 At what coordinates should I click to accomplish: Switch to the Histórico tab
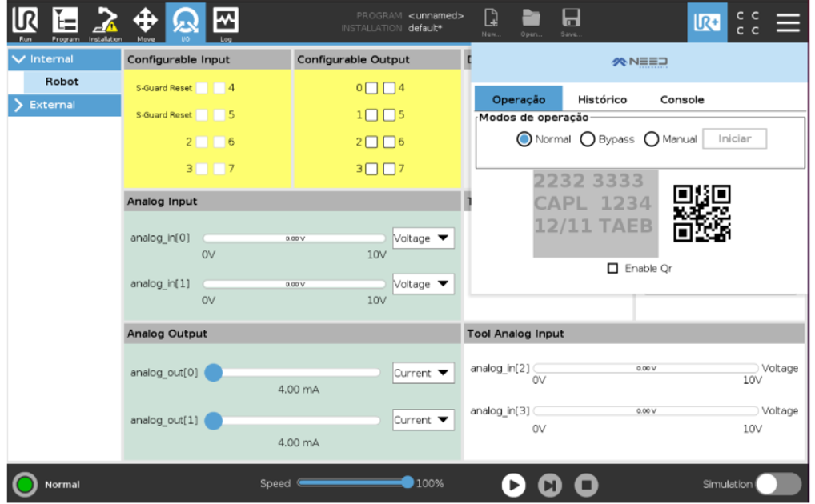click(602, 100)
